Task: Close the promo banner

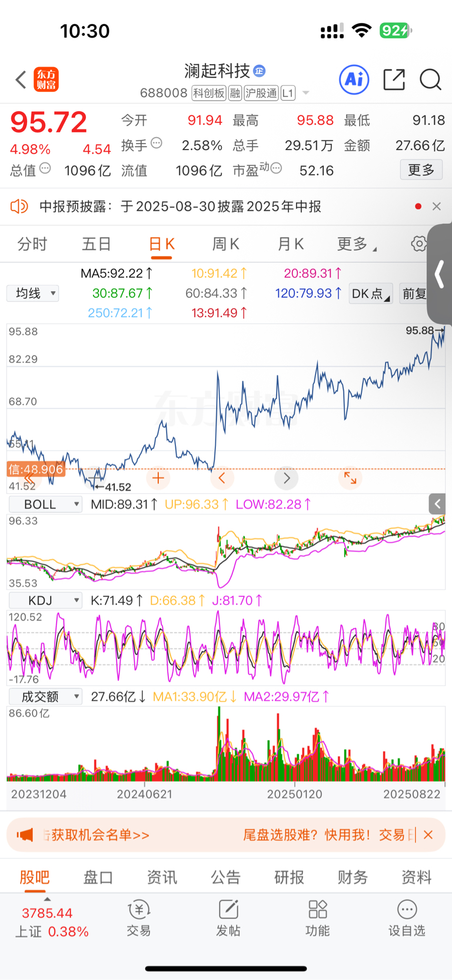Action: (428, 835)
